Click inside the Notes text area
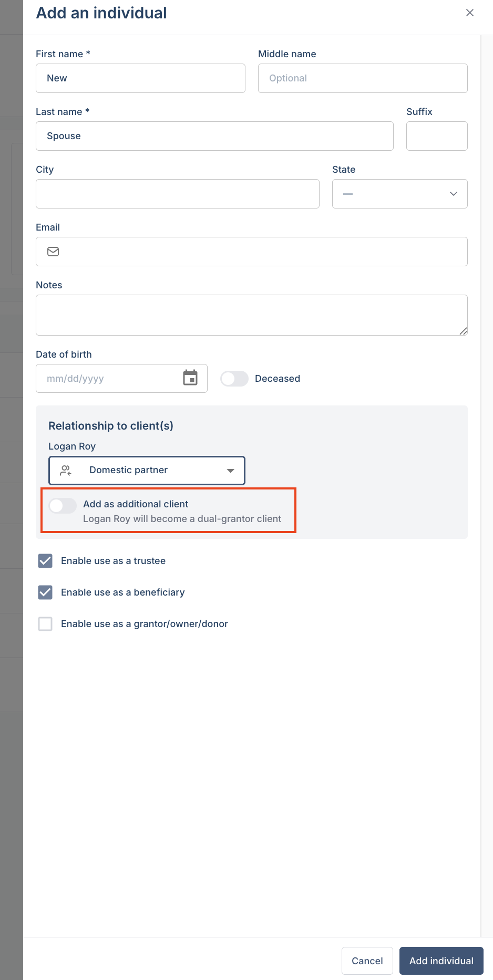This screenshot has height=980, width=493. [x=252, y=315]
